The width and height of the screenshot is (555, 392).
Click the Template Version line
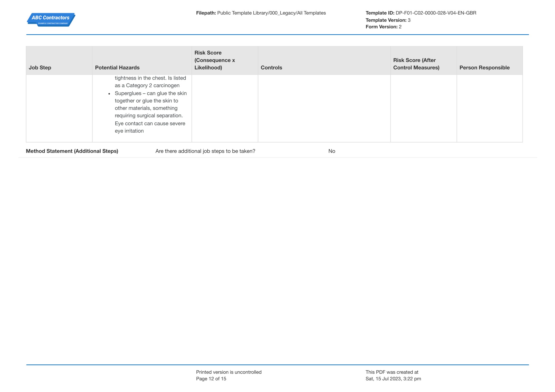pyautogui.click(x=388, y=20)
